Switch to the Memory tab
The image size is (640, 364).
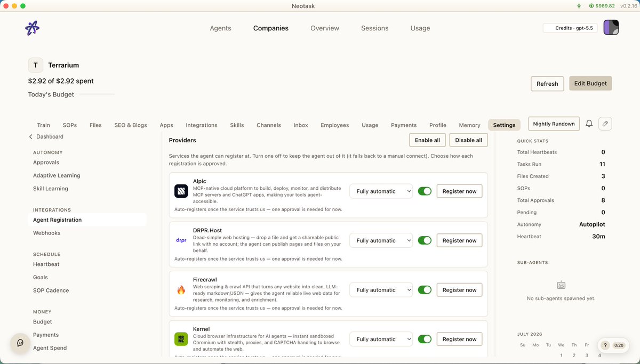coord(469,125)
